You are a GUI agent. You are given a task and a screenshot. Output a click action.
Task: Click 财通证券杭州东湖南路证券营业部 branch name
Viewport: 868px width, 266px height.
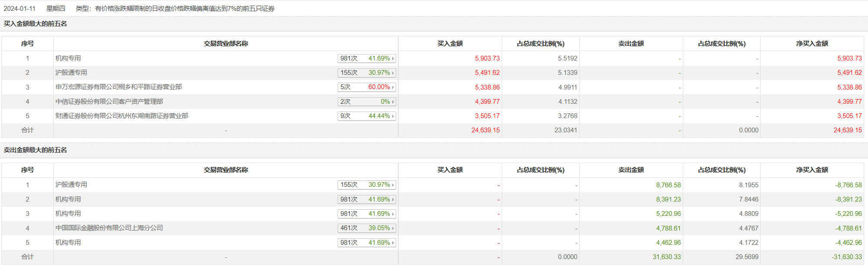[x=122, y=116]
